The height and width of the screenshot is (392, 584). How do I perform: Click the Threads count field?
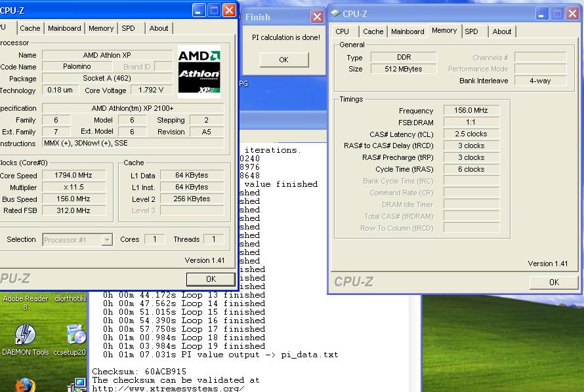click(214, 239)
